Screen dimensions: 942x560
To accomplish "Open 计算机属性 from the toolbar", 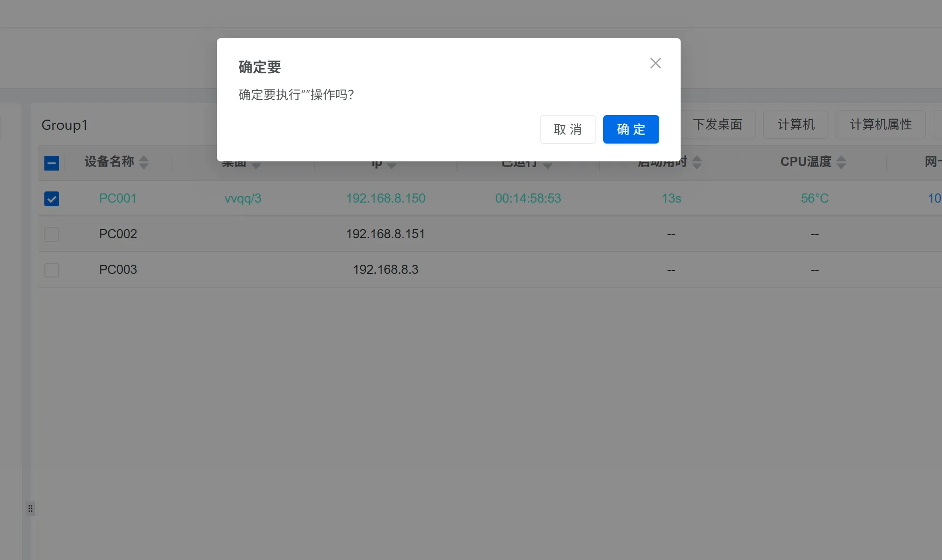I will (x=880, y=124).
